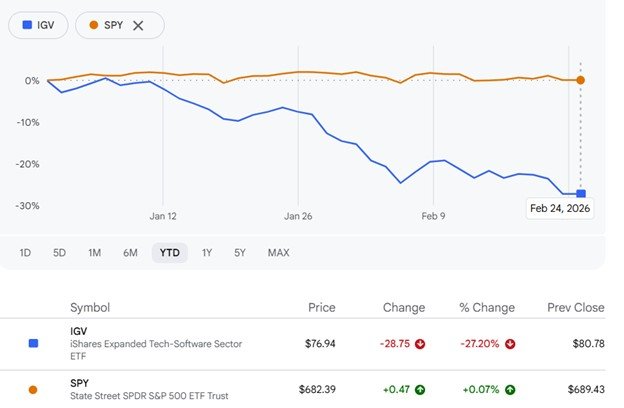Screen dimensions: 624x408
Task: Show the MAX chart range
Action: click(x=278, y=253)
